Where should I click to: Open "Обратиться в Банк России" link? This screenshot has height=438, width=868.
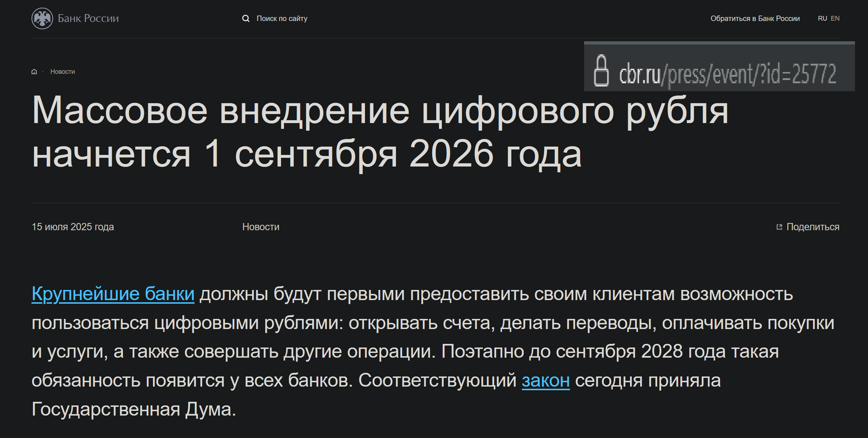click(755, 18)
